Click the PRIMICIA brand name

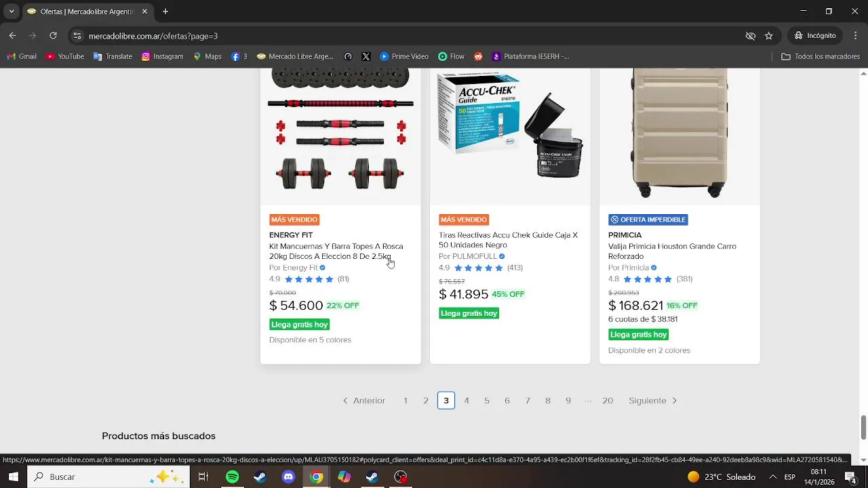[x=625, y=235]
